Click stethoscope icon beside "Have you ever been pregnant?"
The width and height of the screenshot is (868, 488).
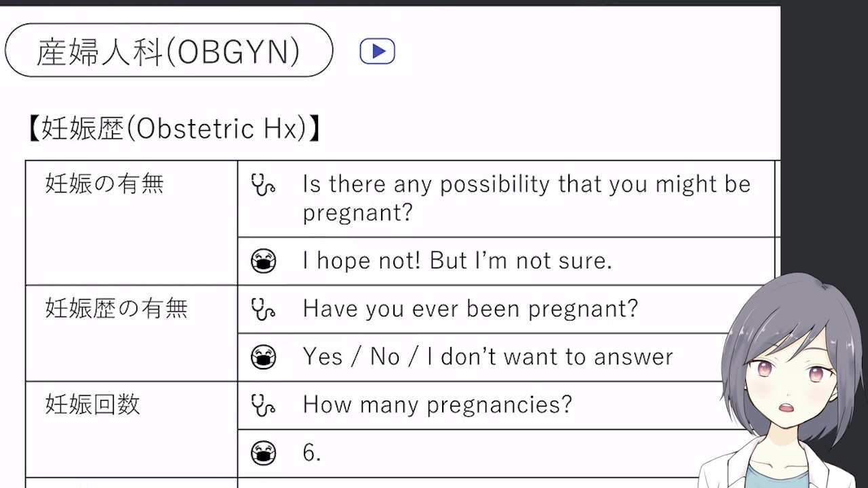pos(262,309)
